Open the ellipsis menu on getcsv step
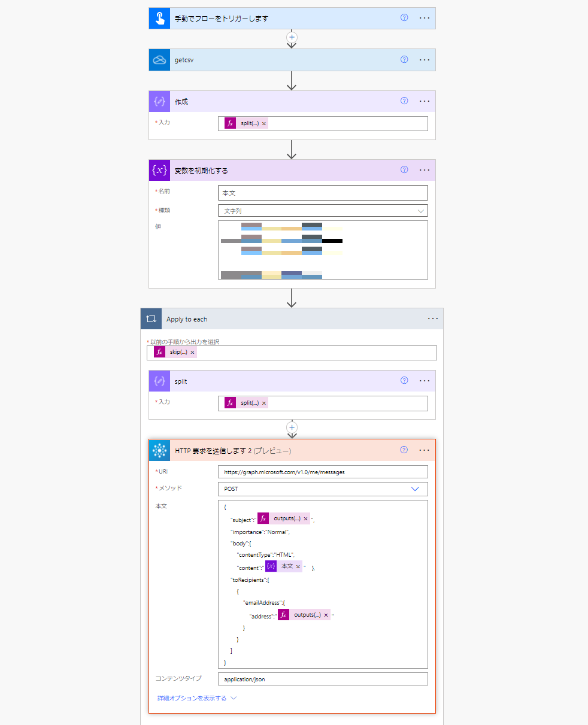Image resolution: width=588 pixels, height=725 pixels. point(425,60)
